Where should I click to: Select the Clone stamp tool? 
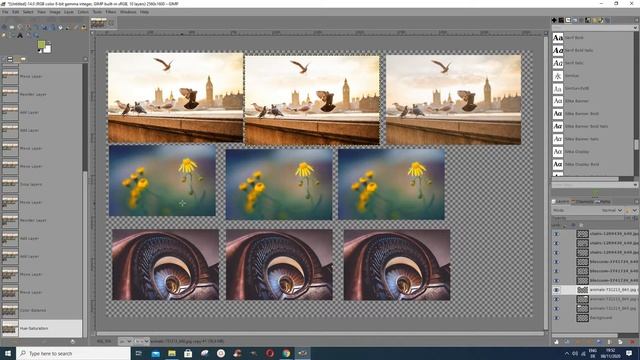click(84, 27)
